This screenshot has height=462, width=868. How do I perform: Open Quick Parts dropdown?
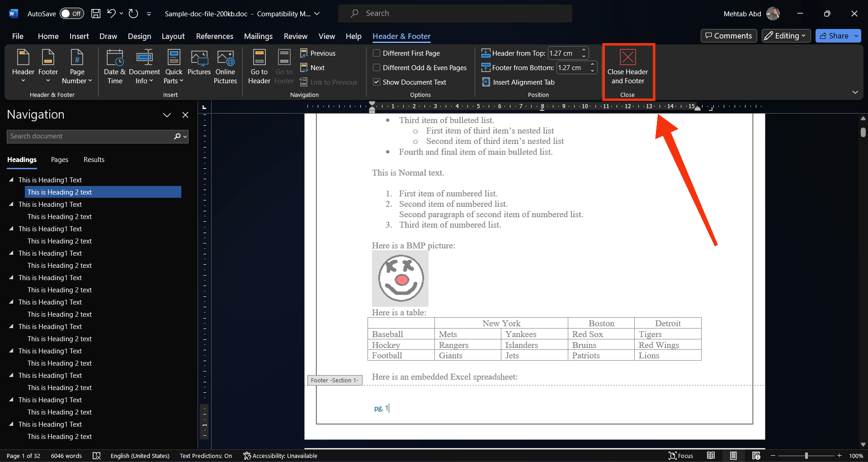pos(174,67)
